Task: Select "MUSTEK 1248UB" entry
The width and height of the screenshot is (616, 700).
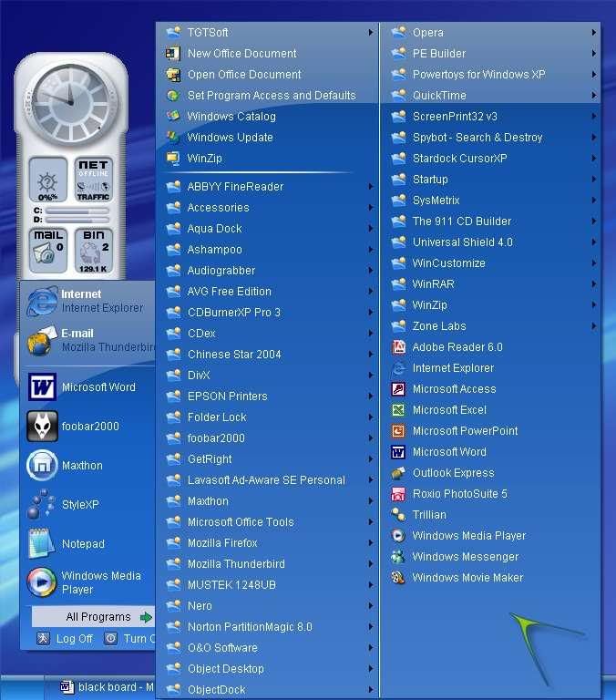Action: tap(268, 585)
